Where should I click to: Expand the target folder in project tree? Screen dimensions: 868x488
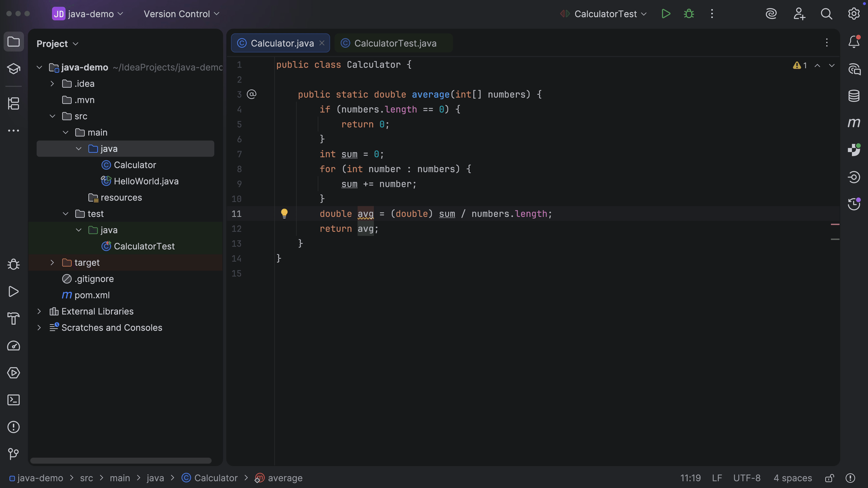tap(52, 262)
